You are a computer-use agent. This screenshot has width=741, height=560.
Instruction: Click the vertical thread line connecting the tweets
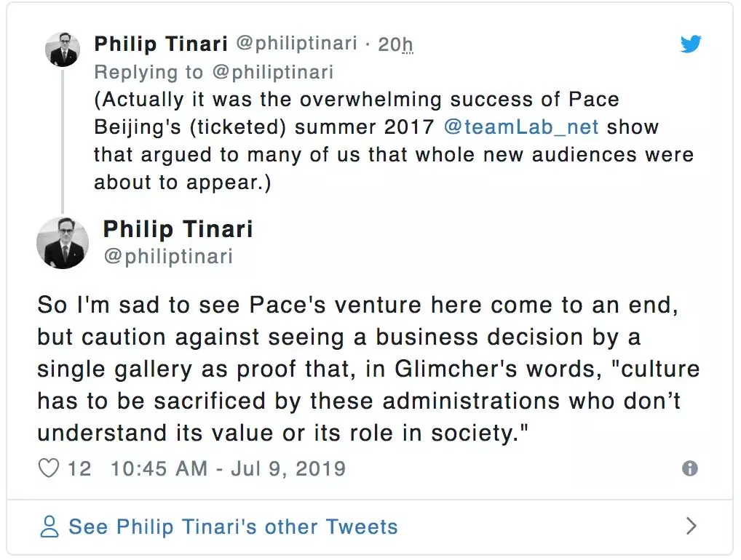(x=63, y=140)
